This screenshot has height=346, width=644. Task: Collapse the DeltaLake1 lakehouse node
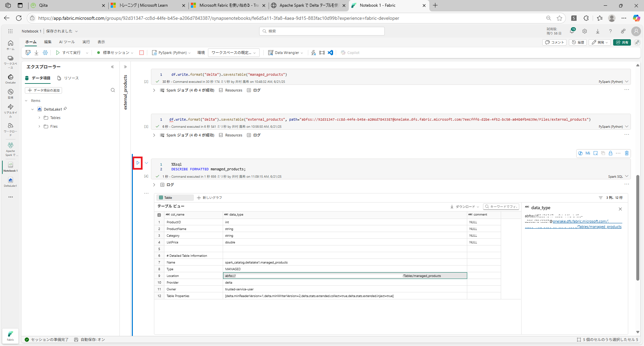[33, 109]
